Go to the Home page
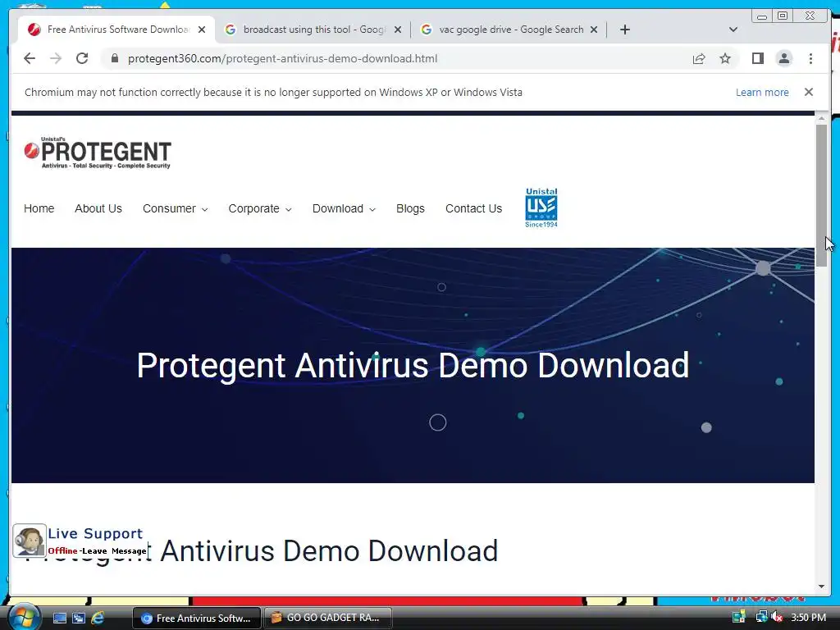Screen dimensions: 840x630 tap(39, 208)
